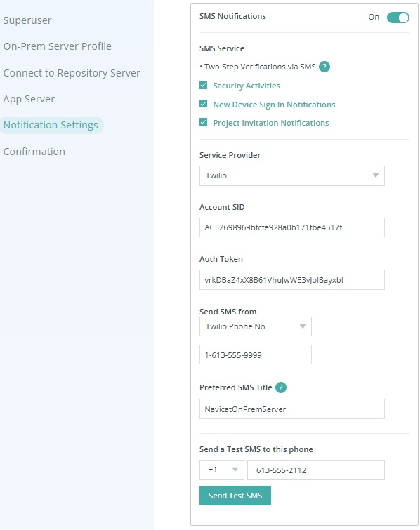The image size is (420, 530).
Task: Open the Service Provider Twilio dropdown
Action: [292, 175]
